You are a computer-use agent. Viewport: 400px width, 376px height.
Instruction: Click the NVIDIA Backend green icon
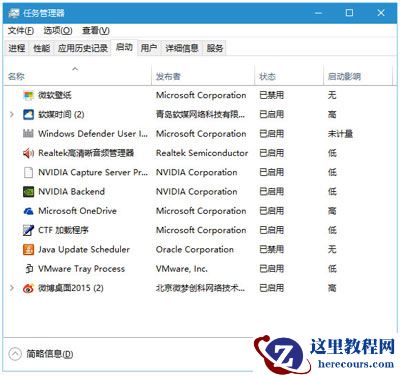coord(28,192)
